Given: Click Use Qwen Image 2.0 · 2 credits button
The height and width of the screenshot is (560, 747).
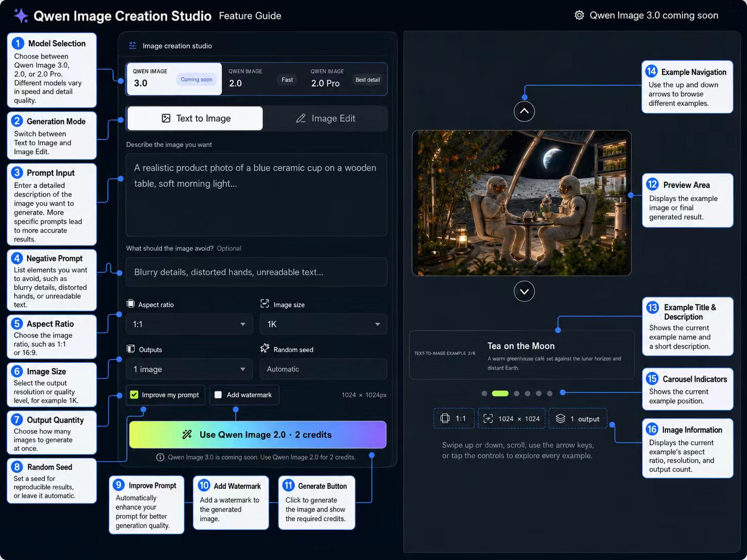Looking at the screenshot, I should [257, 435].
